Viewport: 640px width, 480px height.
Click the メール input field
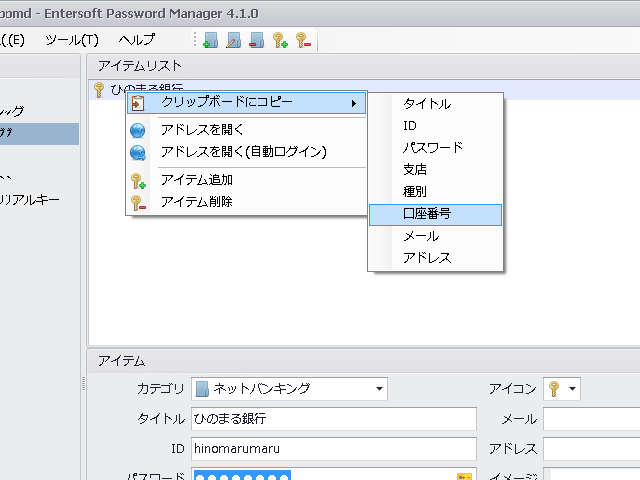[591, 419]
